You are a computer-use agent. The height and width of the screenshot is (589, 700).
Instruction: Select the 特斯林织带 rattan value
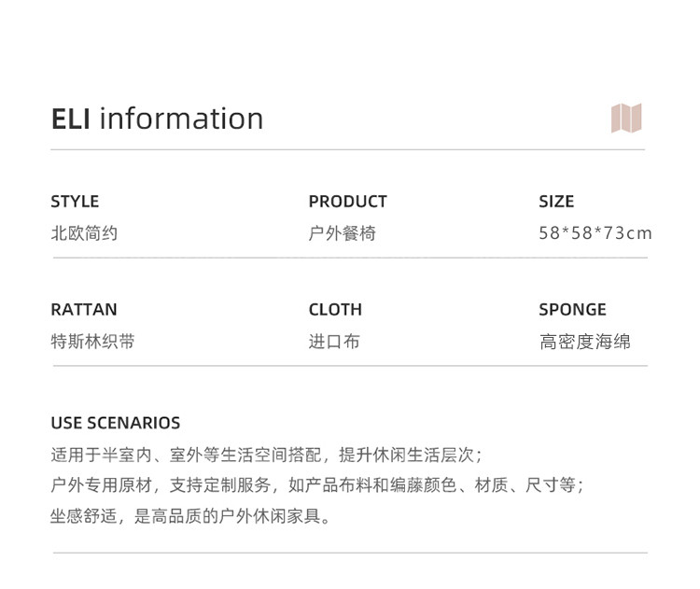click(x=92, y=342)
